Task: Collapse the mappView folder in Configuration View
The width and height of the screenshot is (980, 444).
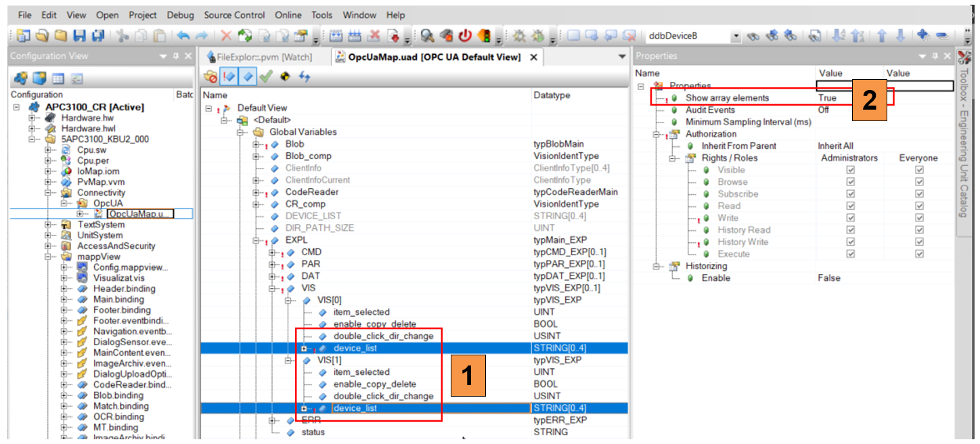Action: pos(49,257)
